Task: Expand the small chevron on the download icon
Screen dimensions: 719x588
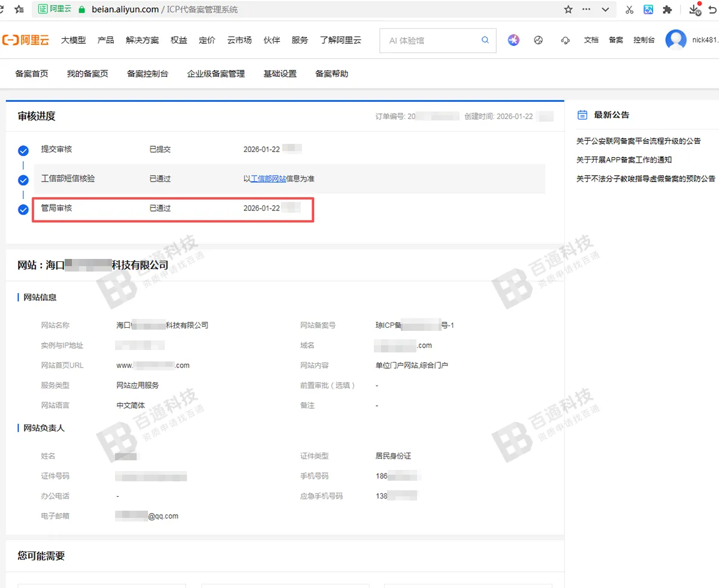Action: point(699,13)
